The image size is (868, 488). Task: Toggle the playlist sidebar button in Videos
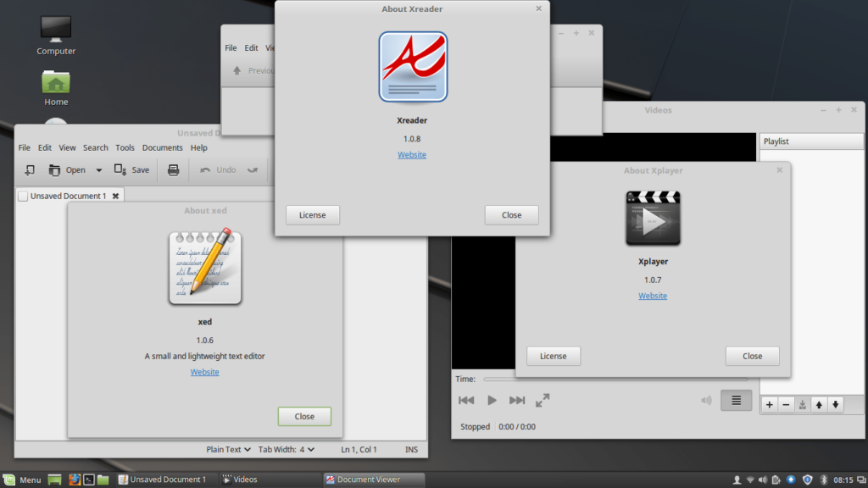736,401
